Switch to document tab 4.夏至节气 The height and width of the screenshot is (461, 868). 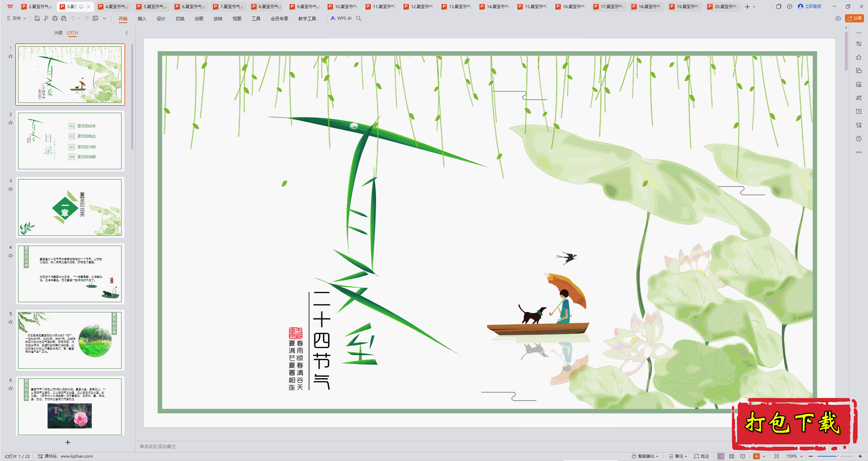pos(114,6)
